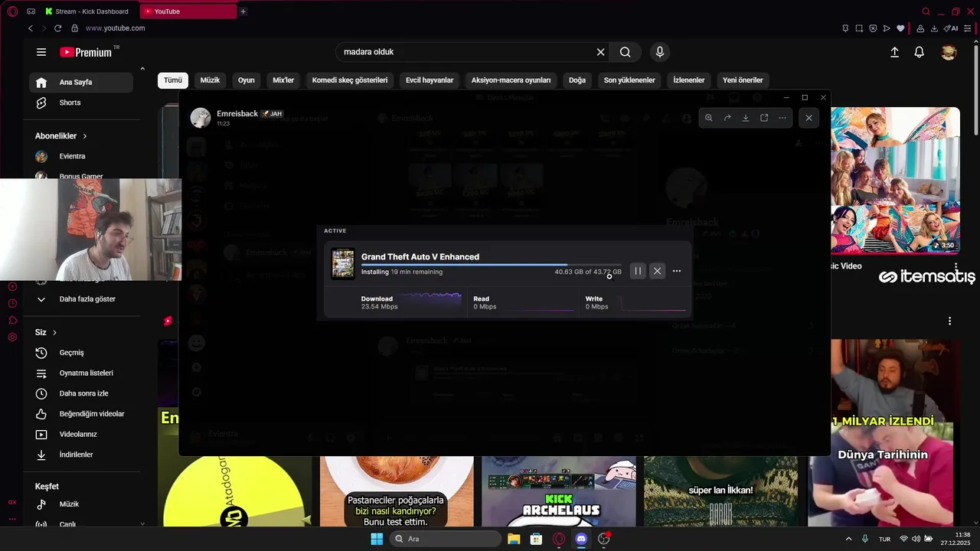The height and width of the screenshot is (551, 980).
Task: Show hidden system tray icons
Action: point(848,539)
